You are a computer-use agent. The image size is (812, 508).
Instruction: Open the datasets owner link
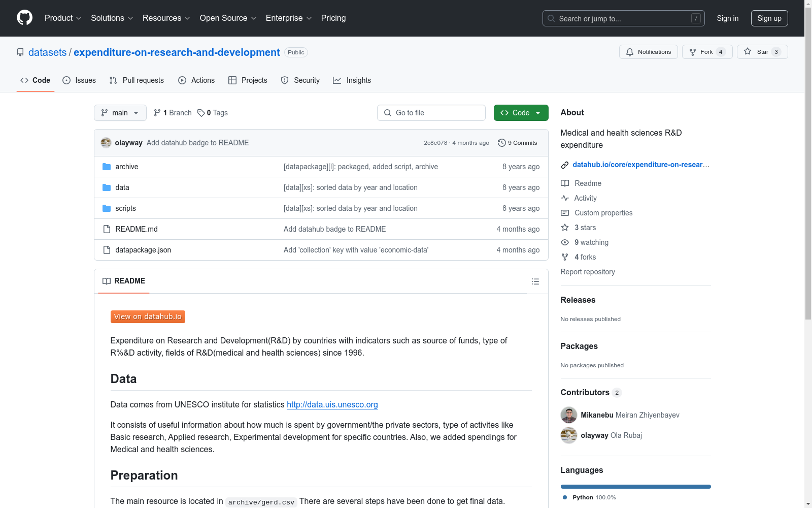coord(47,52)
